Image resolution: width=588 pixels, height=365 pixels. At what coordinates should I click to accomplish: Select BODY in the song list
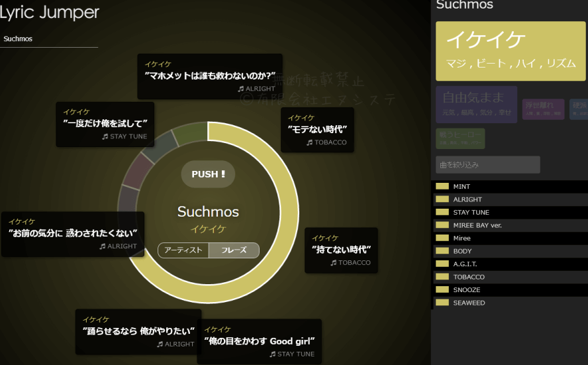click(x=511, y=251)
